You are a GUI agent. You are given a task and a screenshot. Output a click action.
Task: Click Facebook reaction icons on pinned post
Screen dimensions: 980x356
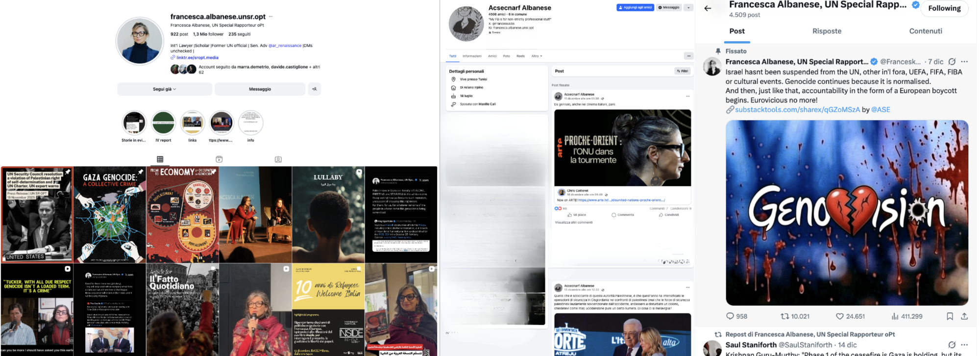point(558,208)
